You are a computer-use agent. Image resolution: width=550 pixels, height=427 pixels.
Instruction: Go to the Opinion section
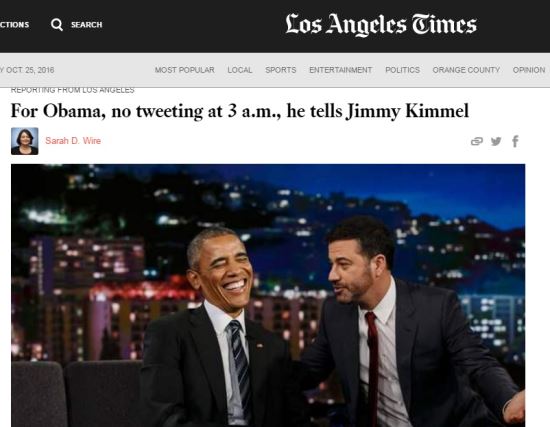click(x=529, y=70)
